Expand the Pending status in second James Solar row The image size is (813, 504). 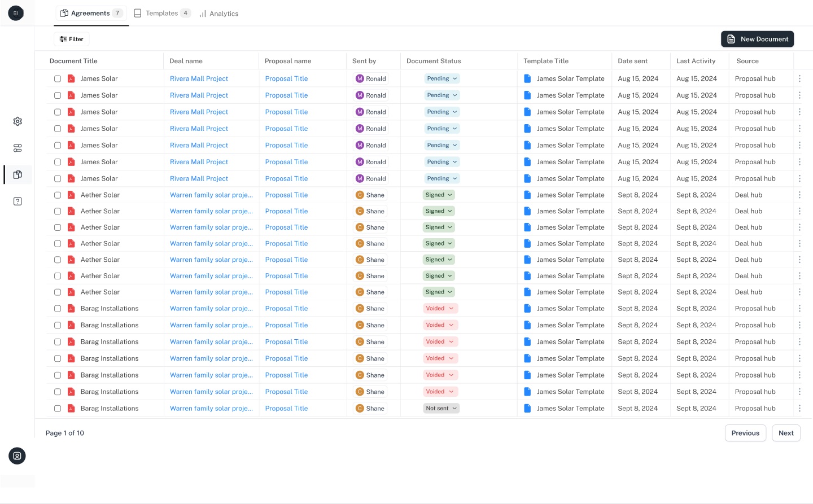442,95
